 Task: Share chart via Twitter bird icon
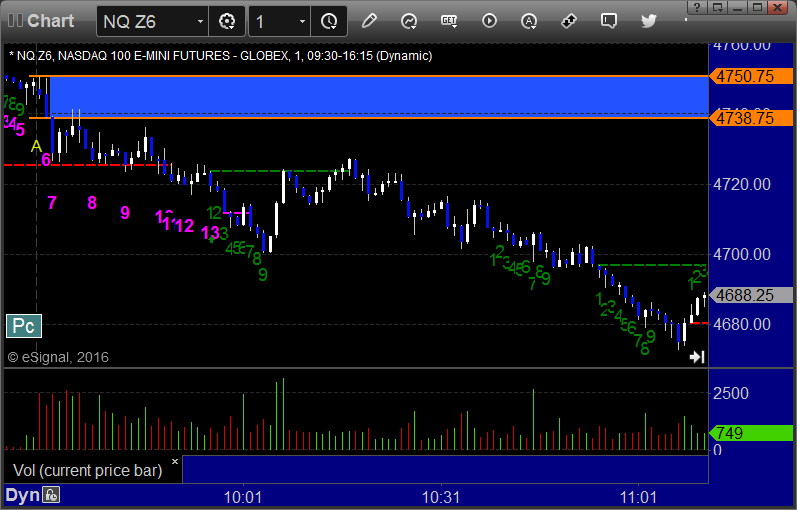point(649,21)
